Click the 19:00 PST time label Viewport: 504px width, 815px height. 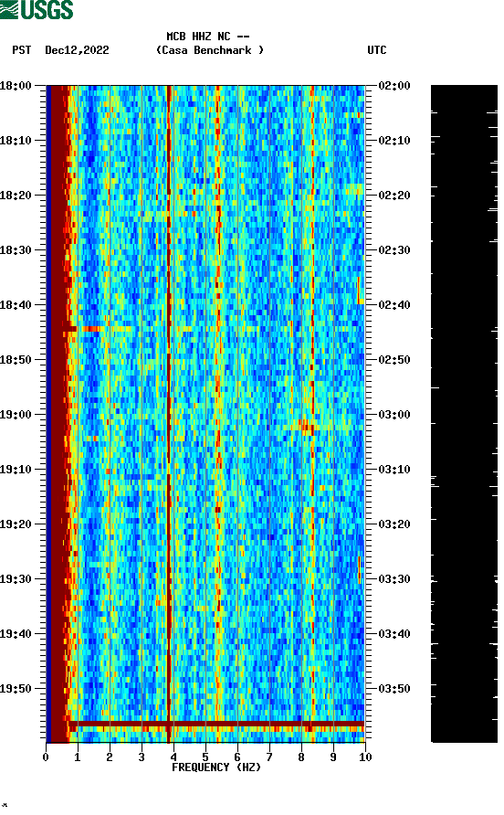[16, 415]
